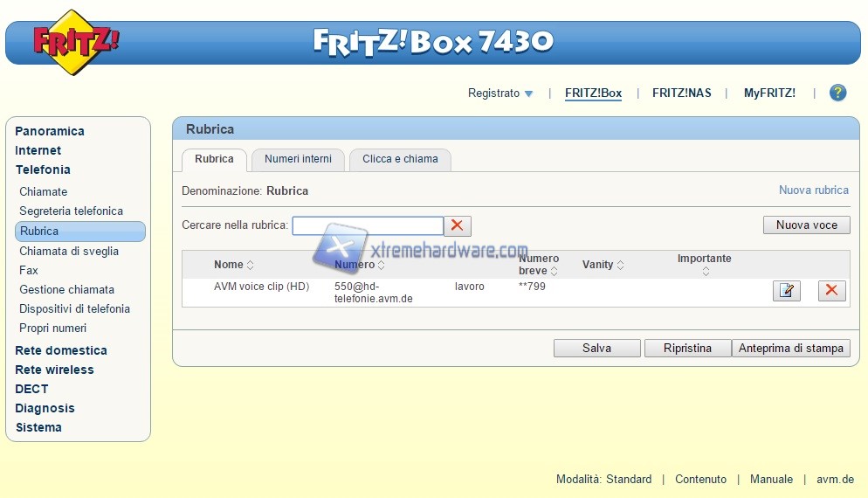Sort entries by Nome column arrows

[251, 265]
